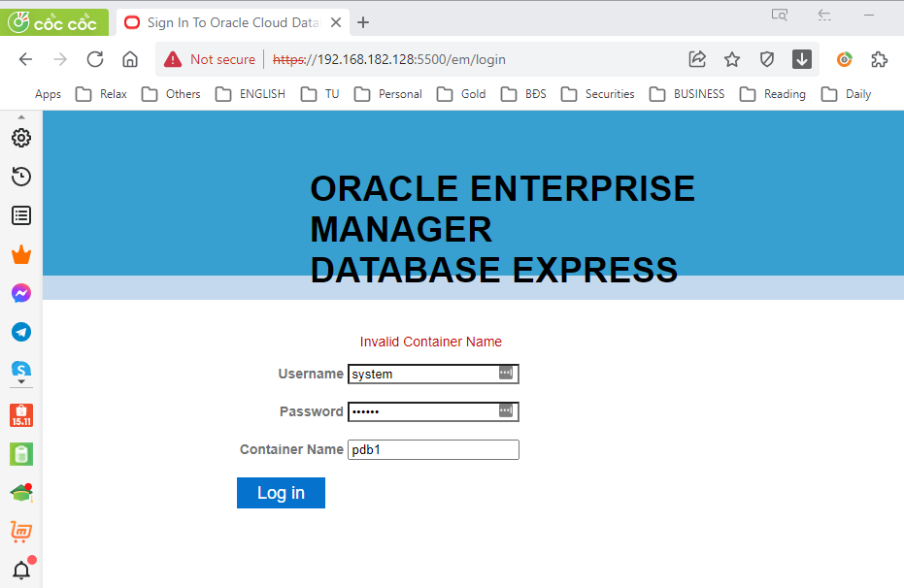Open password manager icon in Password field
904x588 pixels.
(x=506, y=410)
